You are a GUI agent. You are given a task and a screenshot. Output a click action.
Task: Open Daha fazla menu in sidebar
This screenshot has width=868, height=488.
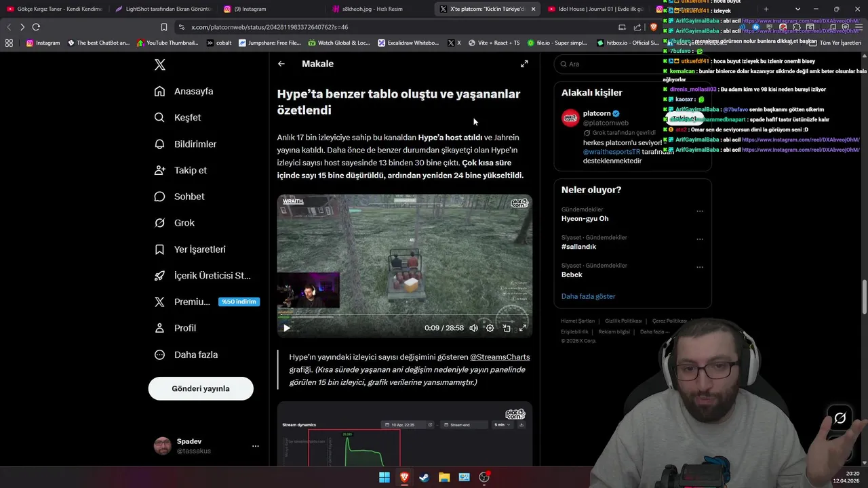tap(186, 354)
